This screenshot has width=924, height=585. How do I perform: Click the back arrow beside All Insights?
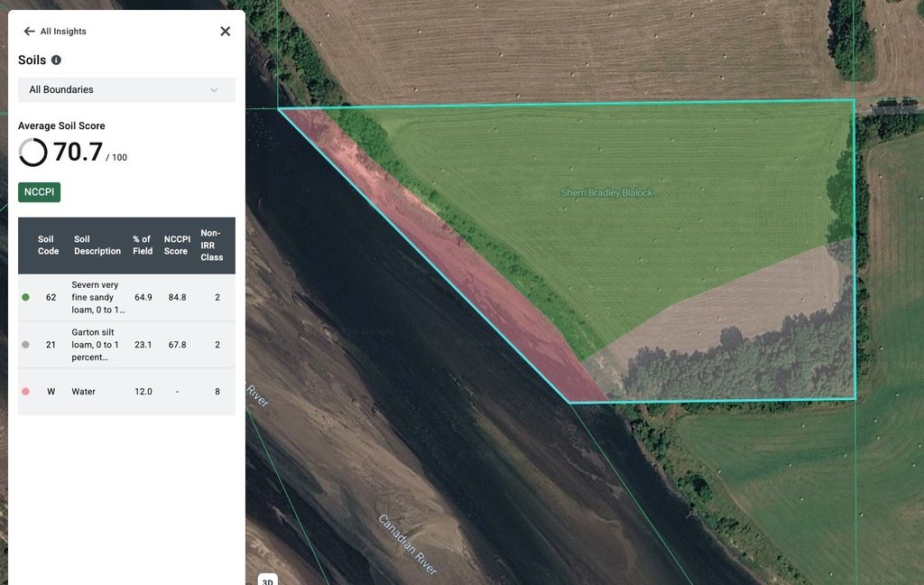(x=29, y=32)
